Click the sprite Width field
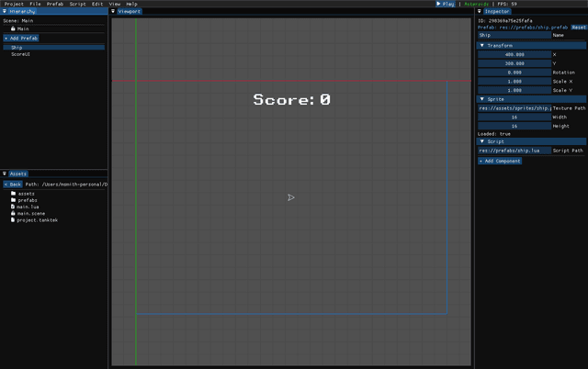Viewport: 588px width, 369px height. click(514, 117)
